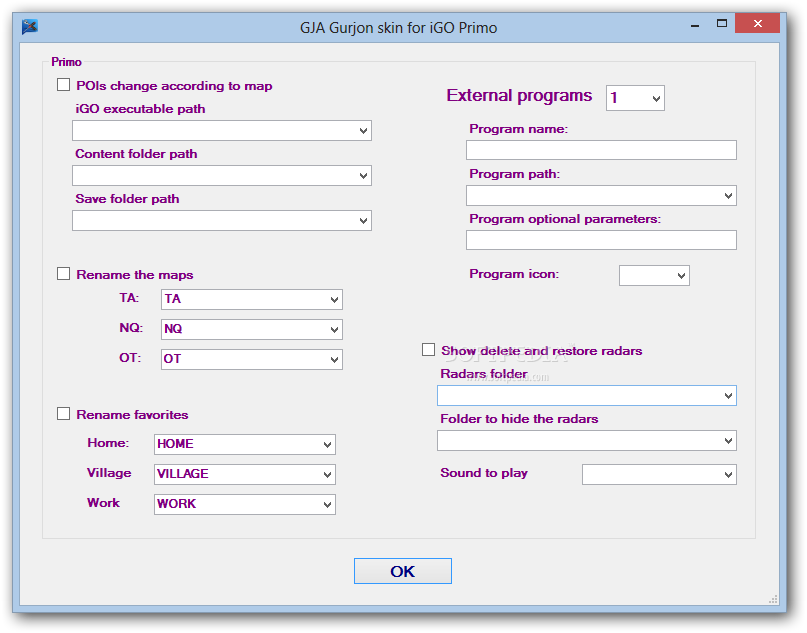Click the Program icon label

514,274
